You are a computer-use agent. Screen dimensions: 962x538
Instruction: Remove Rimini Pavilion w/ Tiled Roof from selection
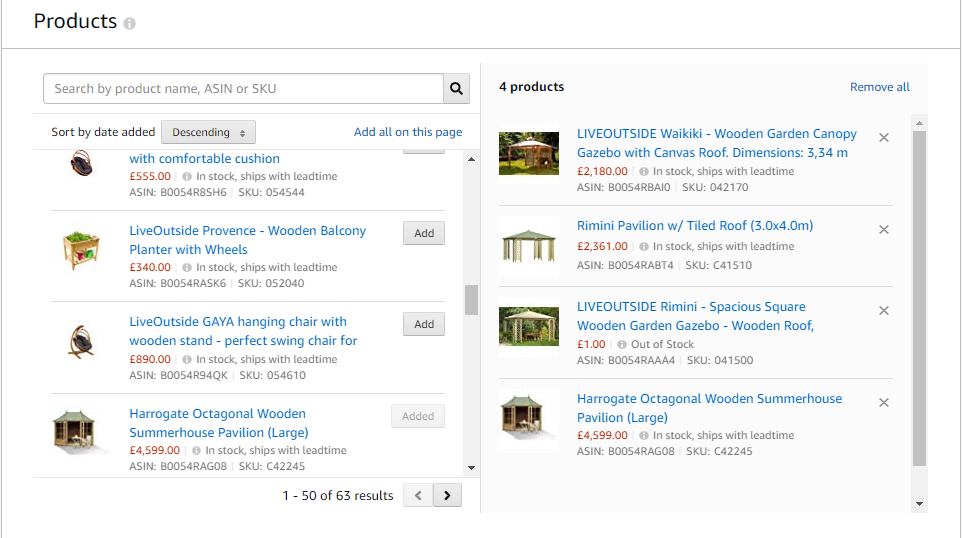883,229
